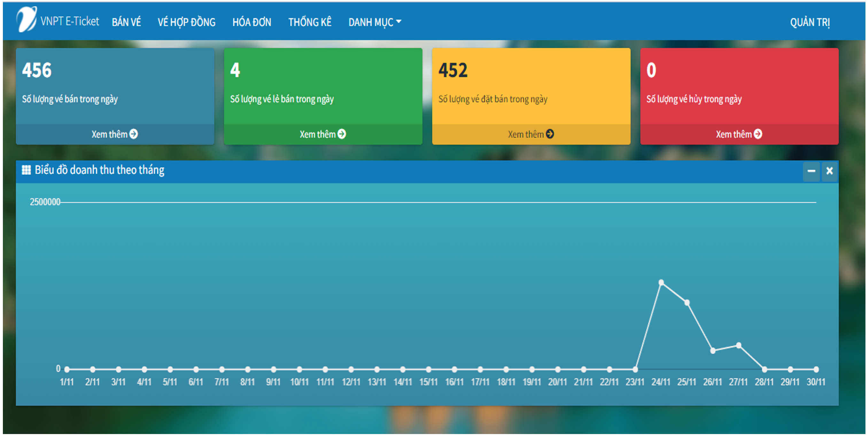Expand the DANH MỤC dropdown menu
This screenshot has height=435, width=868.
[x=375, y=22]
